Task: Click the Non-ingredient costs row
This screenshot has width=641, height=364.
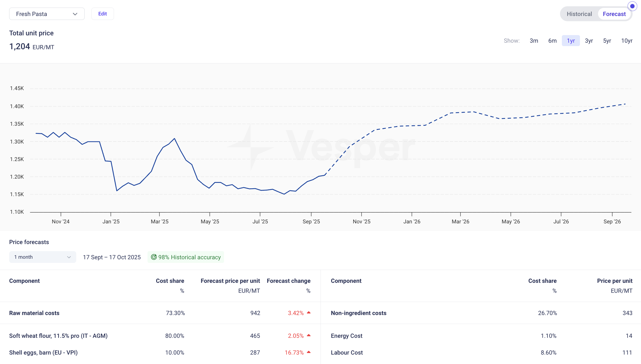Action: [x=358, y=313]
